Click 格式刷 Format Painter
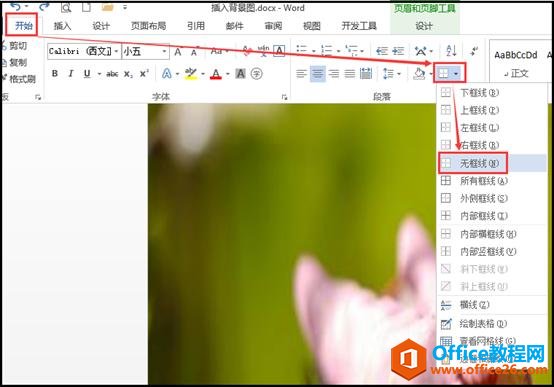The height and width of the screenshot is (387, 554). 19,78
